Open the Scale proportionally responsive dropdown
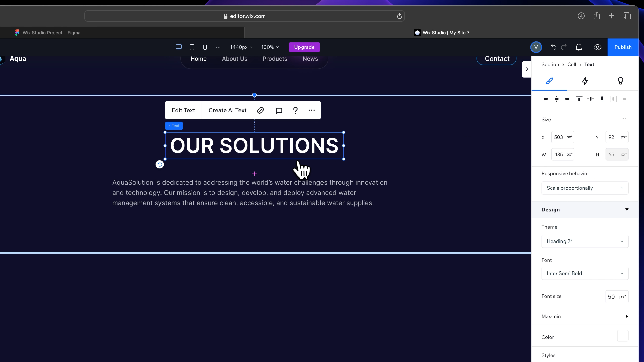This screenshot has width=644, height=362. click(585, 188)
